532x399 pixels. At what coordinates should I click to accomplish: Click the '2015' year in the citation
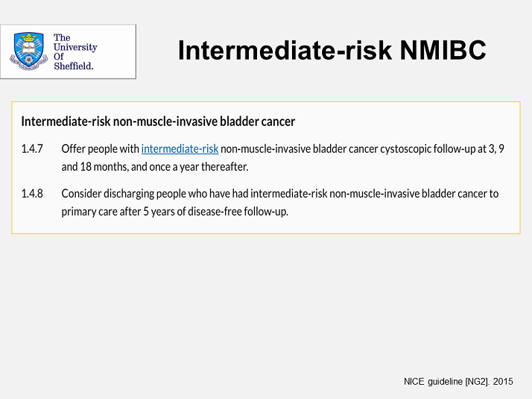click(503, 382)
